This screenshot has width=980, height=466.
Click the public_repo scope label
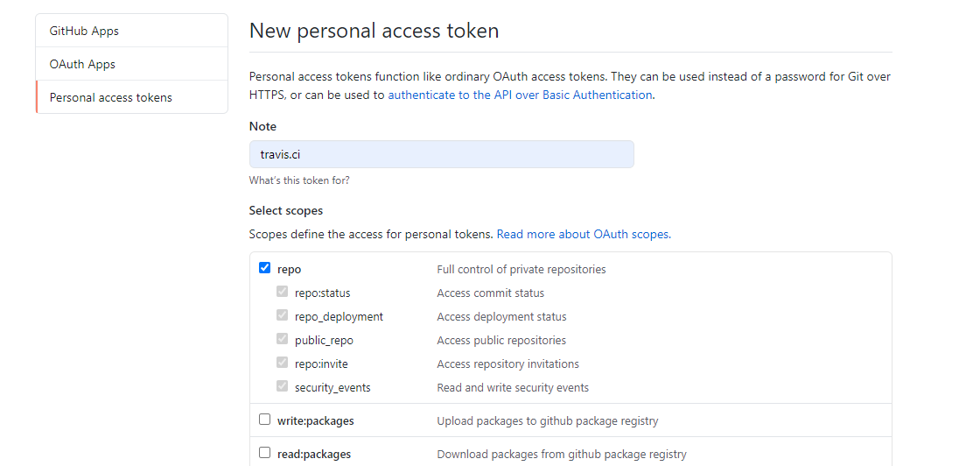click(324, 341)
